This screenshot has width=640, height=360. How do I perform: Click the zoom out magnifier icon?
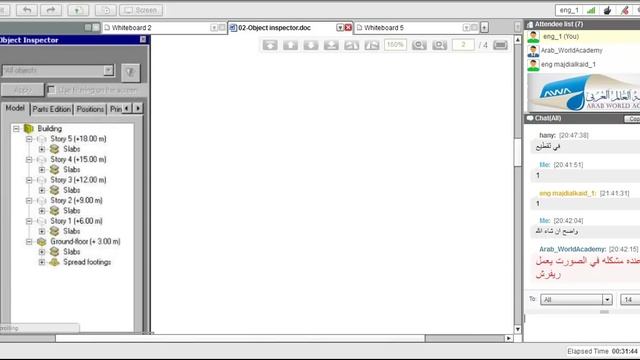(419, 45)
